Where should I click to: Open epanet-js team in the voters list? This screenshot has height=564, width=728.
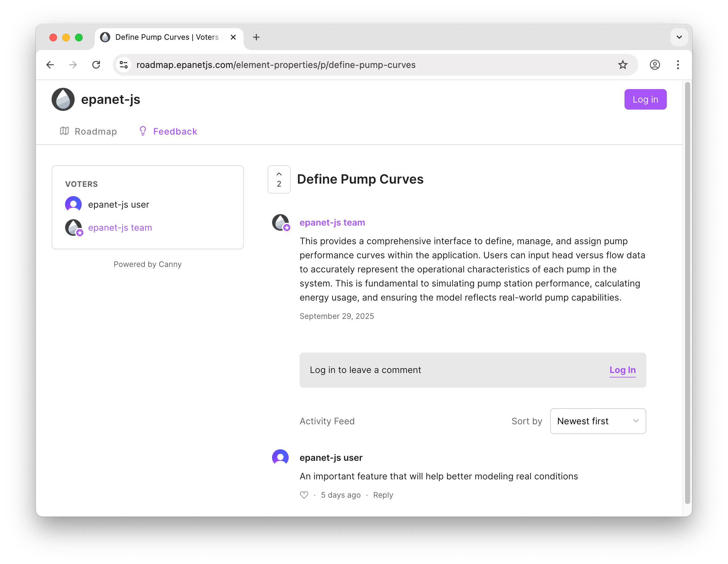120,228
